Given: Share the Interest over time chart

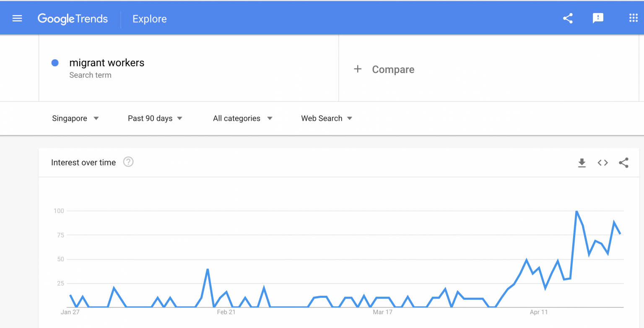Looking at the screenshot, I should point(623,163).
